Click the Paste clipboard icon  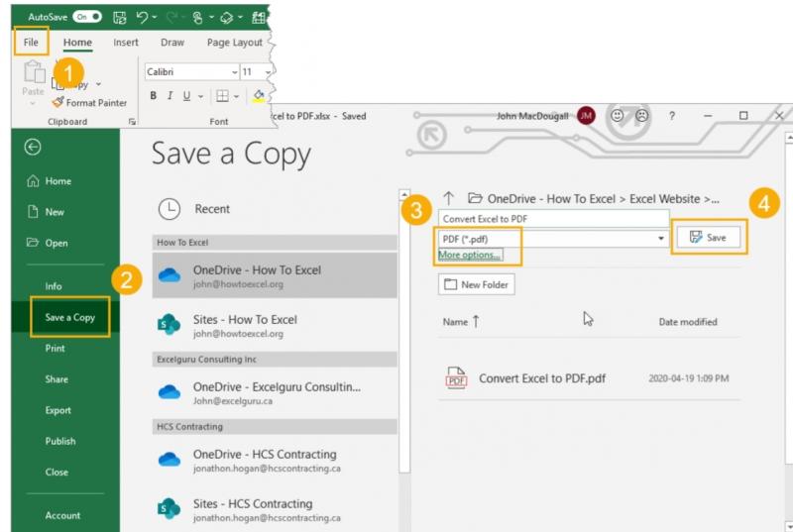(x=34, y=71)
